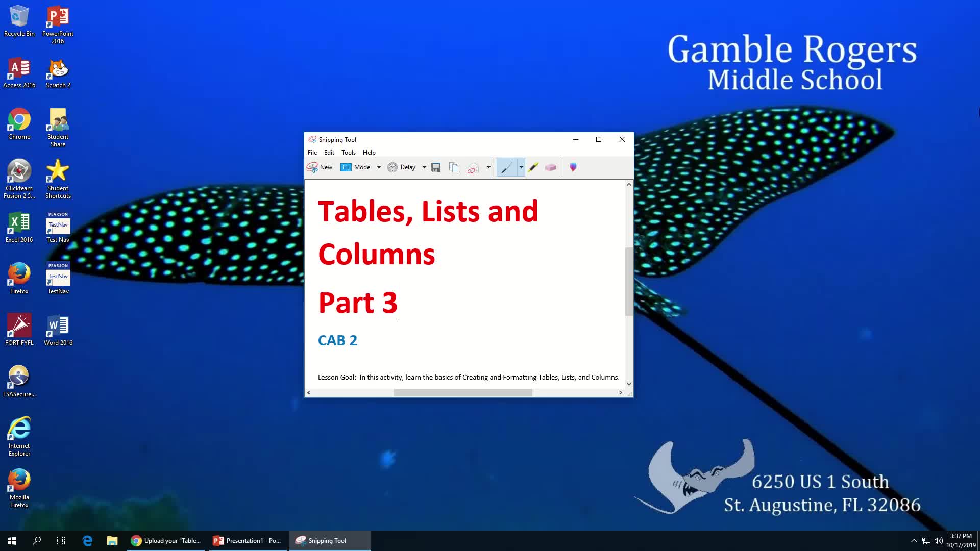Expand the Mode dropdown arrow
Viewport: 980px width, 551px height.
[x=379, y=167]
